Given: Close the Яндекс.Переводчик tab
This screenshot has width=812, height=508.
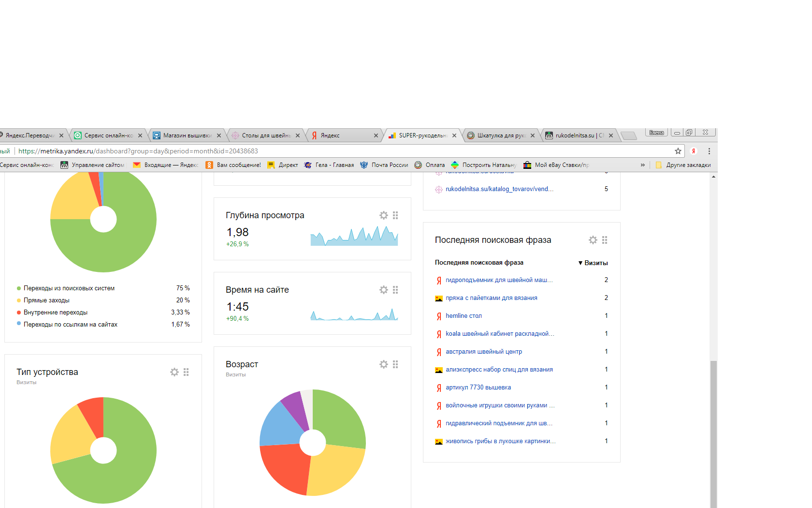Looking at the screenshot, I should [61, 135].
